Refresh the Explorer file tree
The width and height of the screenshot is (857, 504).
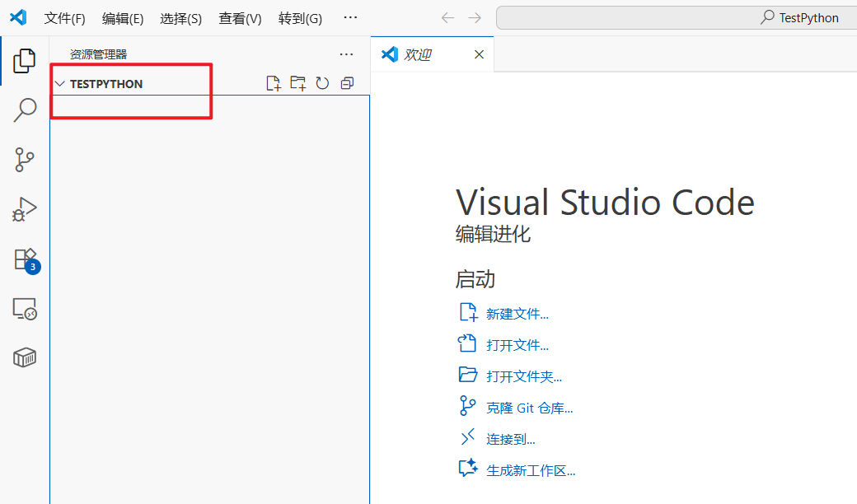(322, 83)
